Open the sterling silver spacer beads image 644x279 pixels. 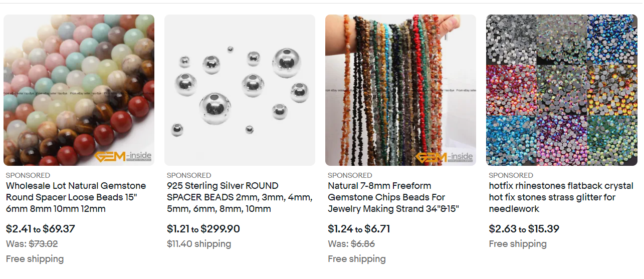[240, 90]
